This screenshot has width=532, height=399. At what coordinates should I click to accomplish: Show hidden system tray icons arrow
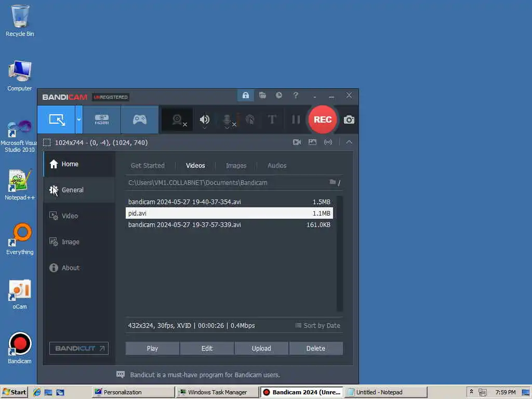[x=471, y=392]
